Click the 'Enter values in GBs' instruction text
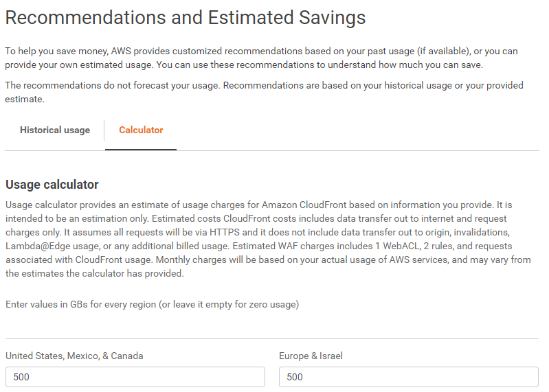The image size is (549, 392). (152, 304)
